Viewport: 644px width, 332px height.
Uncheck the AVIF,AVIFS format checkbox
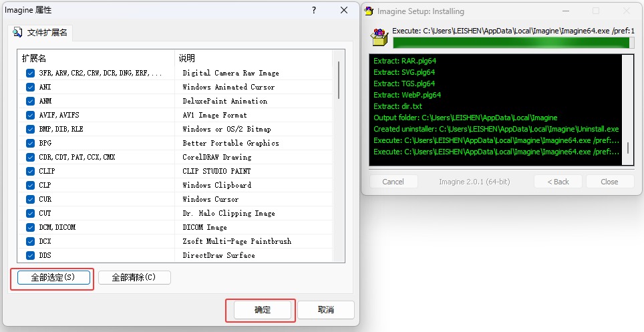click(x=30, y=115)
